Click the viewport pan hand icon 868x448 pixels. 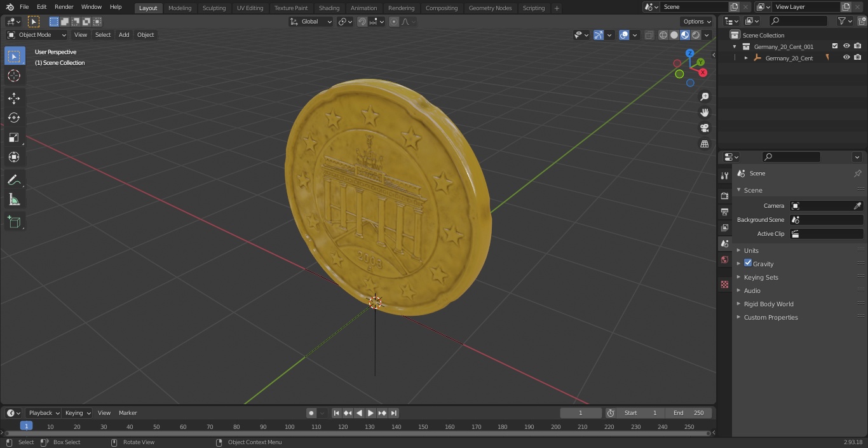coord(704,112)
